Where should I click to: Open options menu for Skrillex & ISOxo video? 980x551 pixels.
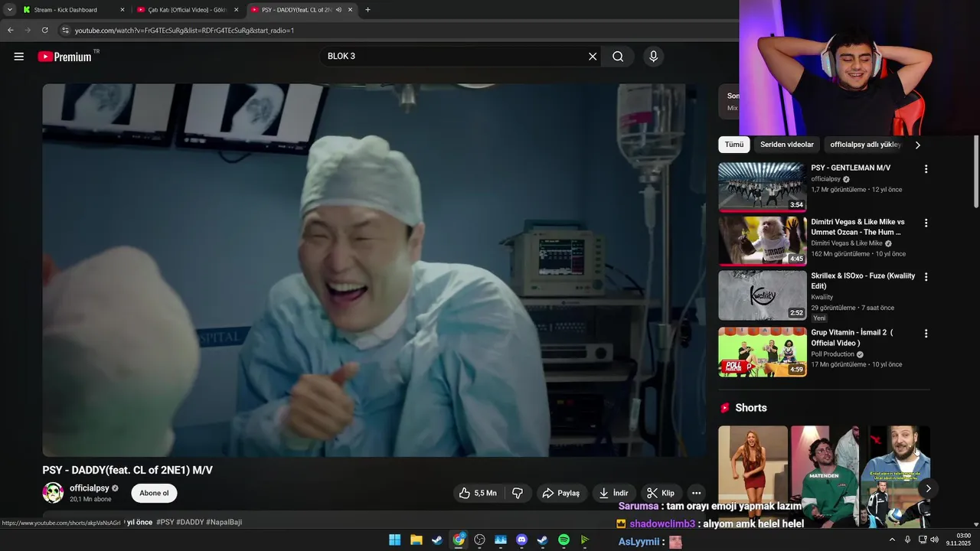pos(926,277)
